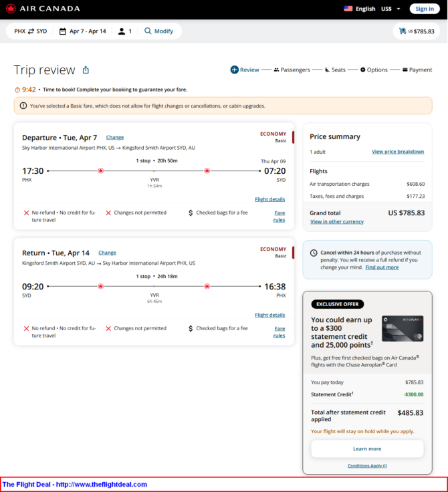Click the Aeroplan credit card image
This screenshot has width=448, height=492.
(x=403, y=329)
